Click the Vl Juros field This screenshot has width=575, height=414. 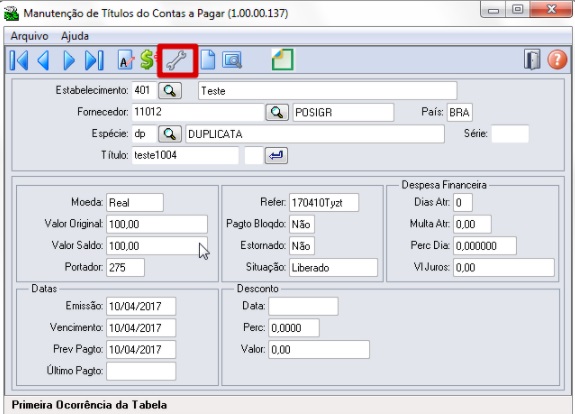(x=504, y=267)
